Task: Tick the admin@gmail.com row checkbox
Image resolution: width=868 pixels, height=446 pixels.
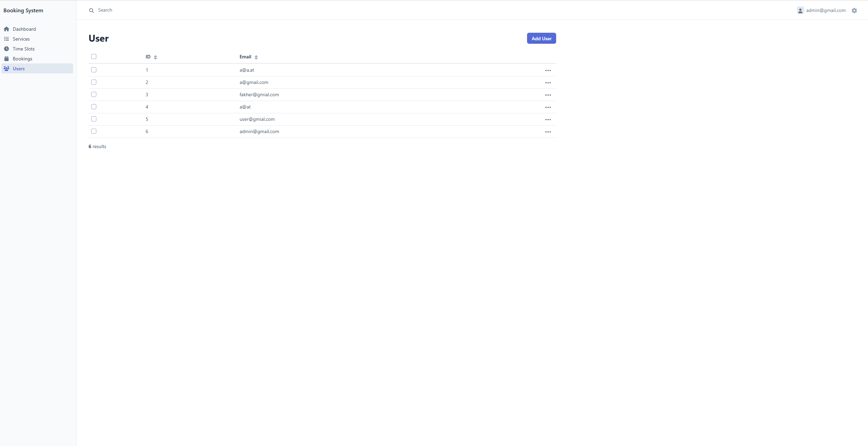Action: click(94, 131)
